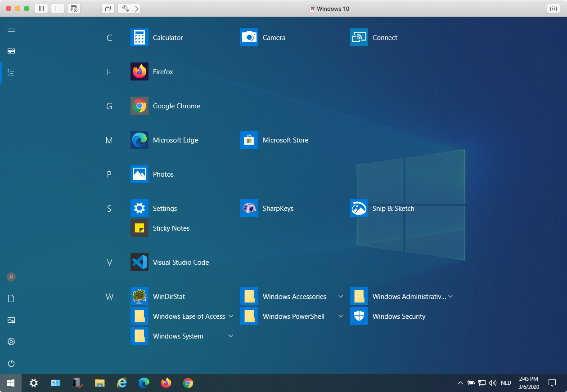
Task: Open the Microsoft Store icon
Action: pos(249,140)
